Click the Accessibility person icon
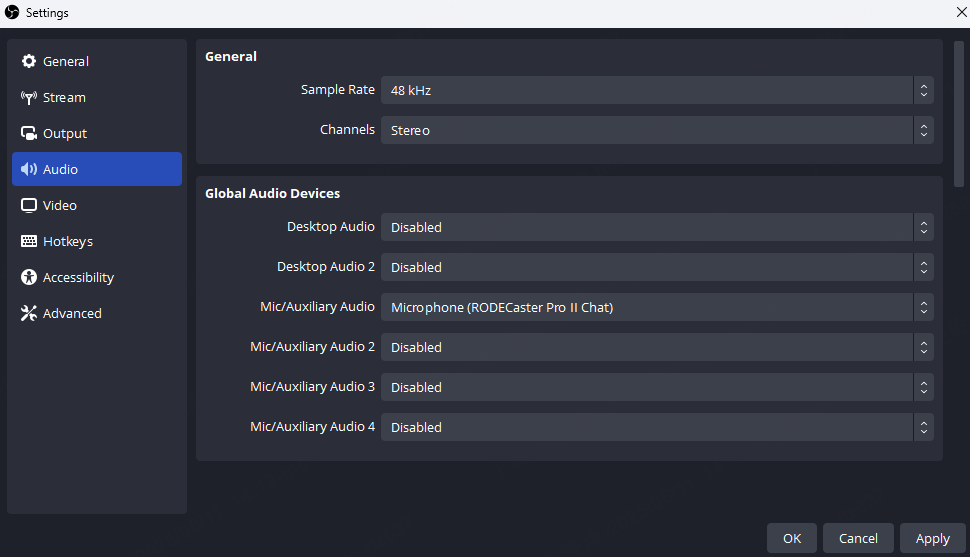The image size is (970, 557). coord(28,278)
